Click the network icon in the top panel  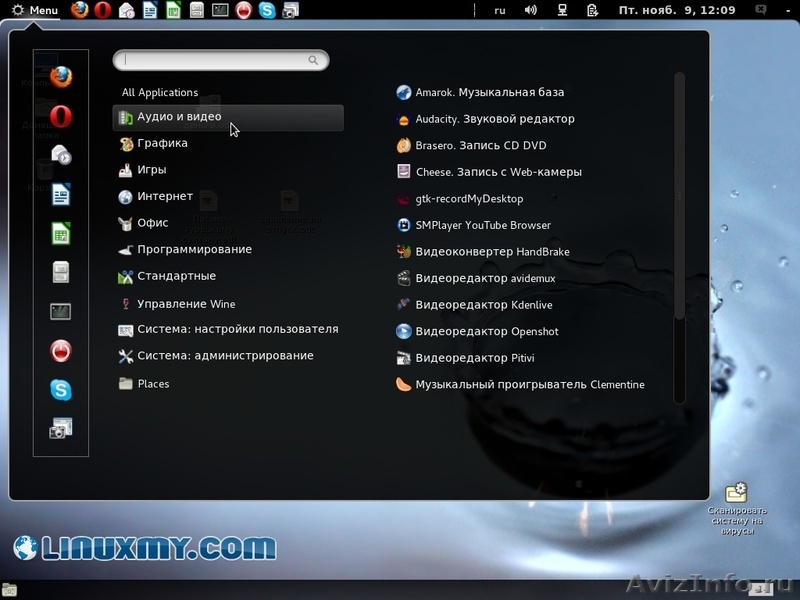click(x=562, y=10)
